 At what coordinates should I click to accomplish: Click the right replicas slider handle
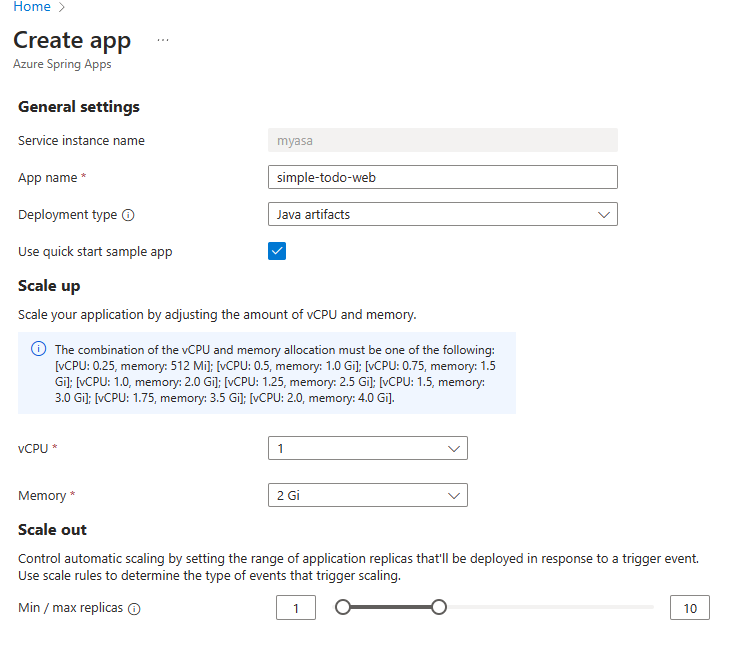(x=438, y=607)
